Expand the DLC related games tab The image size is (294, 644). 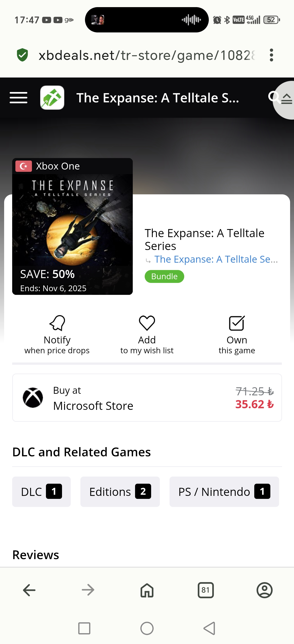41,492
